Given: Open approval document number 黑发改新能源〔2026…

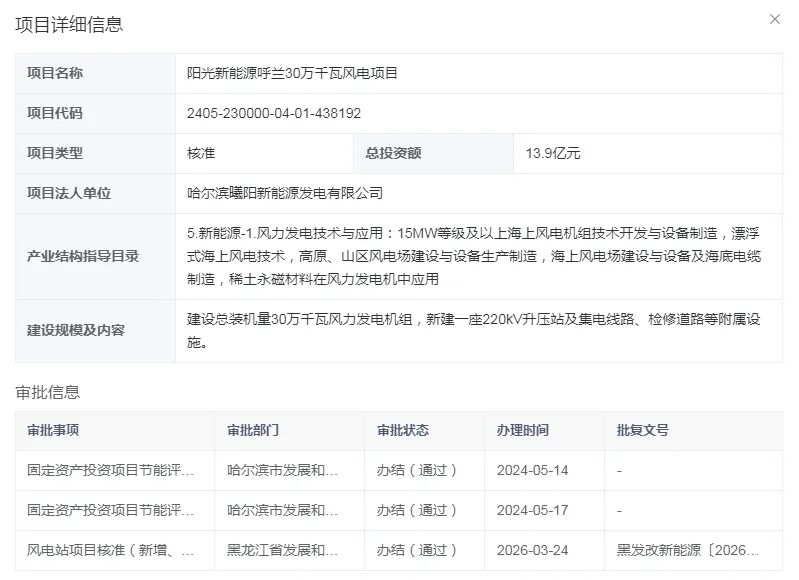Looking at the screenshot, I should point(688,550).
